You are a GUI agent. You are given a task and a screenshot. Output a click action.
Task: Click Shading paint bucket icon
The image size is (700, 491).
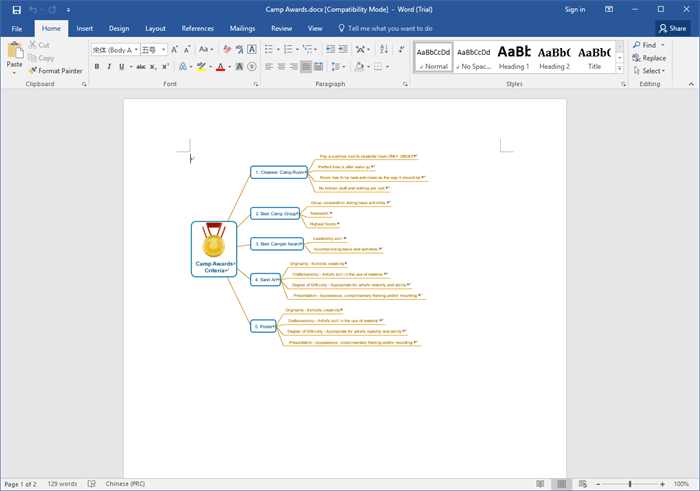tap(359, 67)
